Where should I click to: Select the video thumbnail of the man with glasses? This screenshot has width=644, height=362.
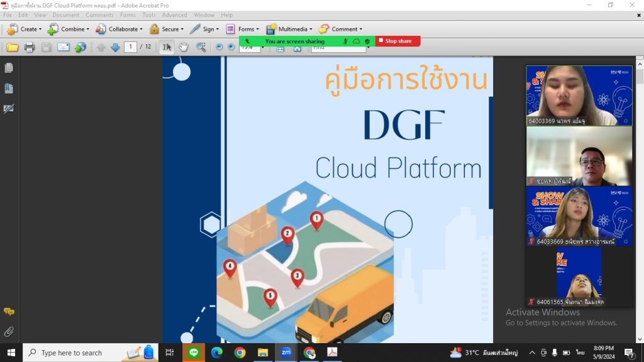[579, 156]
